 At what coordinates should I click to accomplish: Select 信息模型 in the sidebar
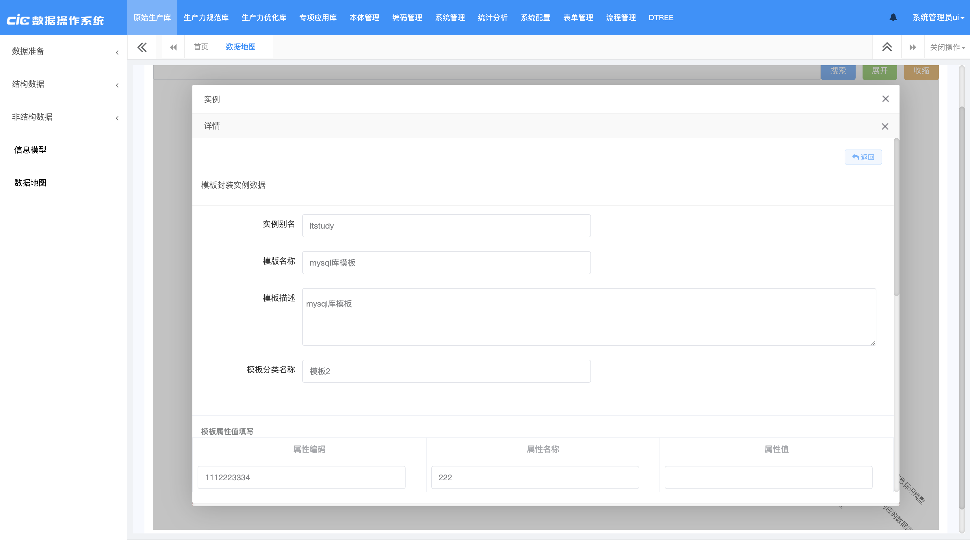[x=30, y=150]
